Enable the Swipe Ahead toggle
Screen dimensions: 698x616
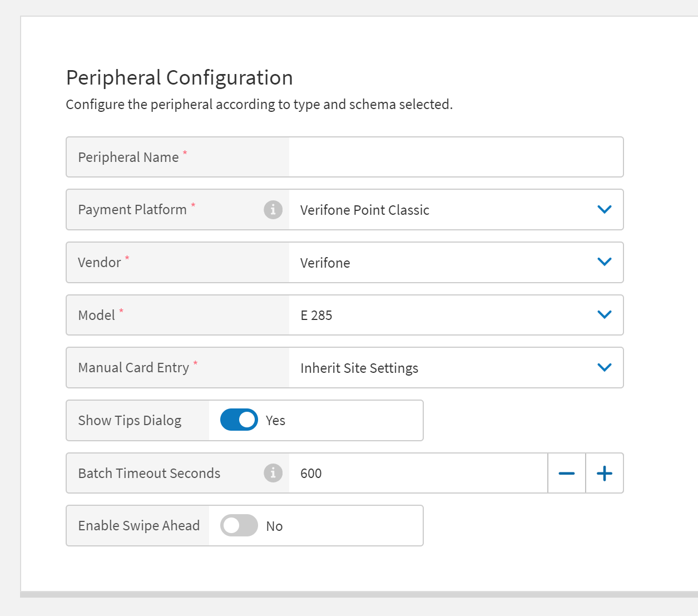point(239,525)
